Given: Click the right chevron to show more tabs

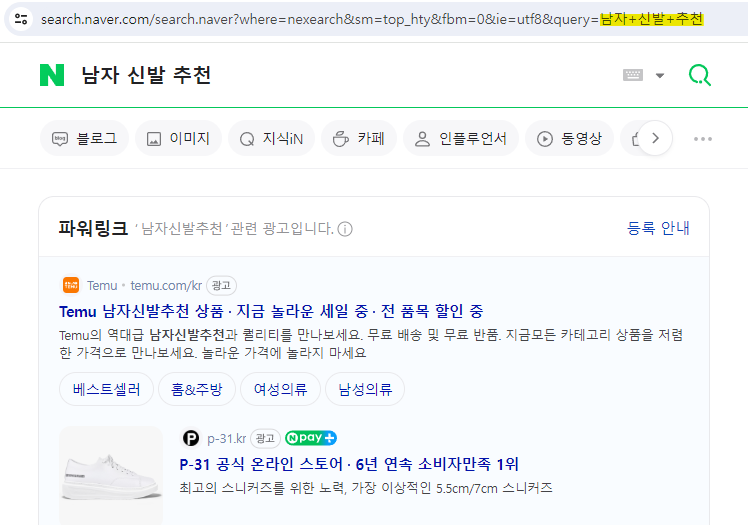Looking at the screenshot, I should [655, 138].
